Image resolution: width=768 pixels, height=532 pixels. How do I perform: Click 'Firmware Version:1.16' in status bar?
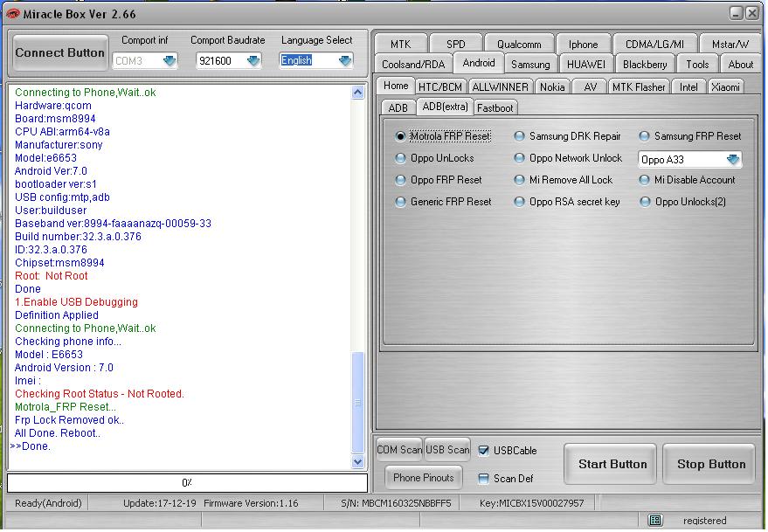tap(251, 503)
